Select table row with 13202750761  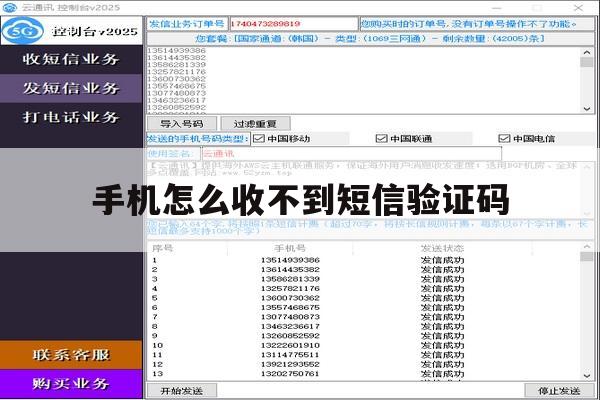coord(364,374)
